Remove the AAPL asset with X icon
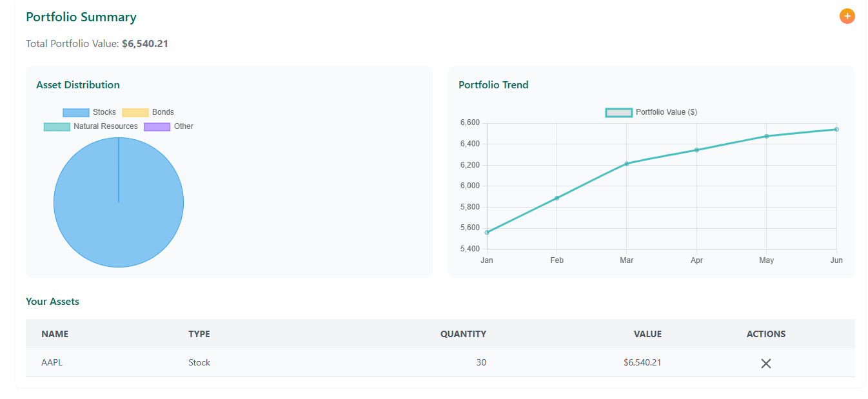This screenshot has height=399, width=868. 766,364
